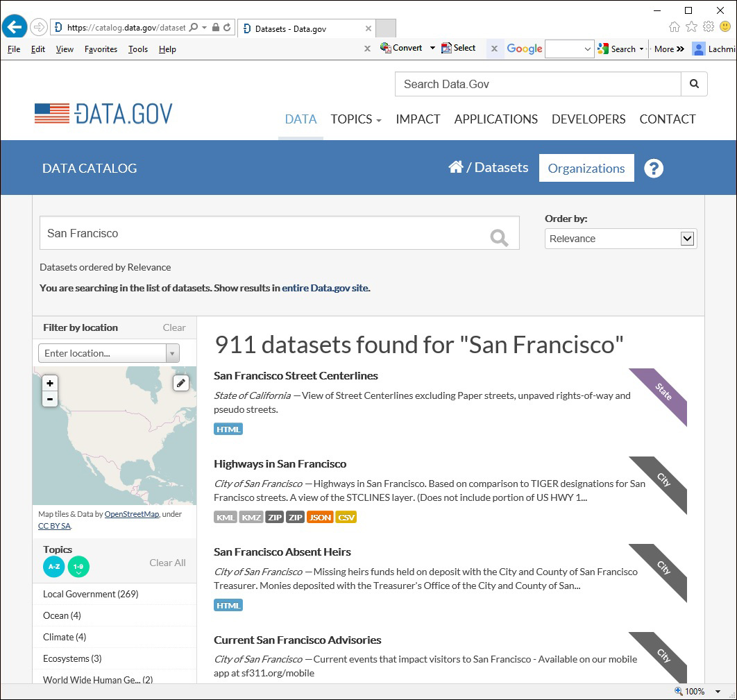Open the View menu

65,49
